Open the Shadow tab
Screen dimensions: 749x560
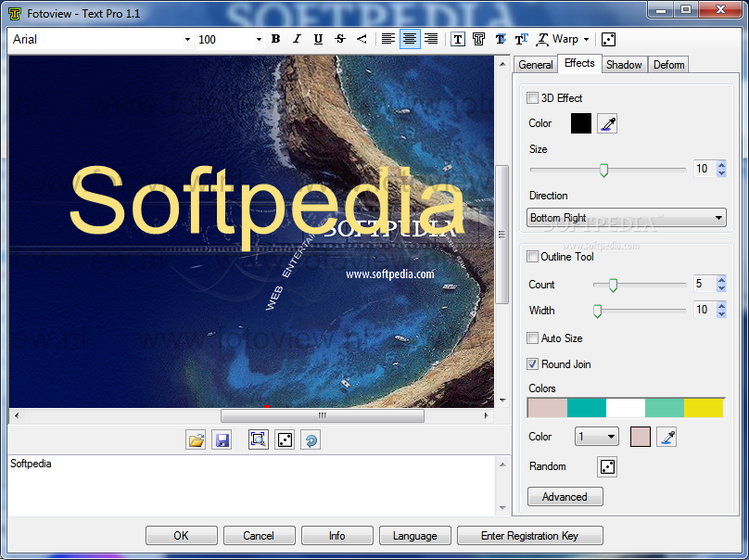(x=624, y=65)
